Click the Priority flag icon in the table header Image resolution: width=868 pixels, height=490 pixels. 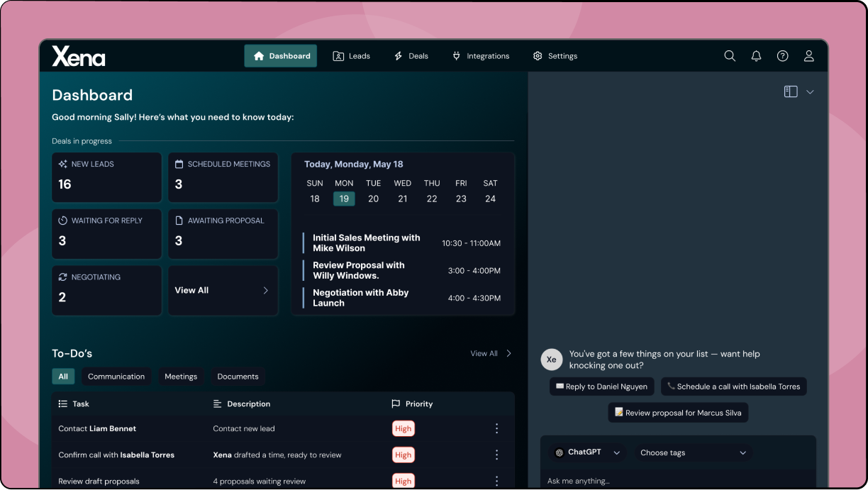tap(395, 403)
